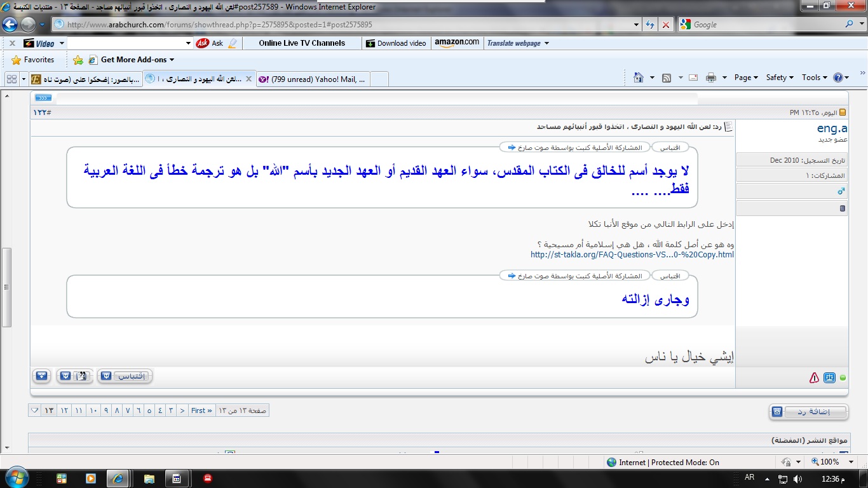868x488 pixels.
Task: Click the Google search box
Action: coord(766,24)
